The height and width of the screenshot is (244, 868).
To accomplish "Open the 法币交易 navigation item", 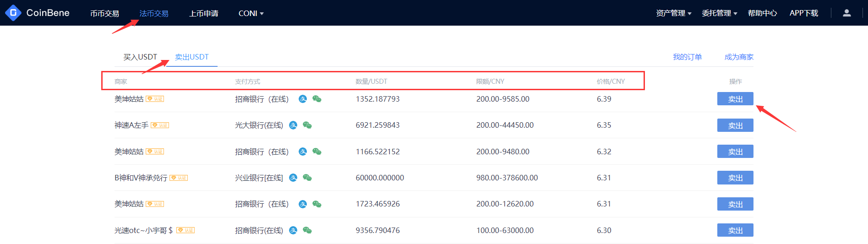I will (154, 13).
